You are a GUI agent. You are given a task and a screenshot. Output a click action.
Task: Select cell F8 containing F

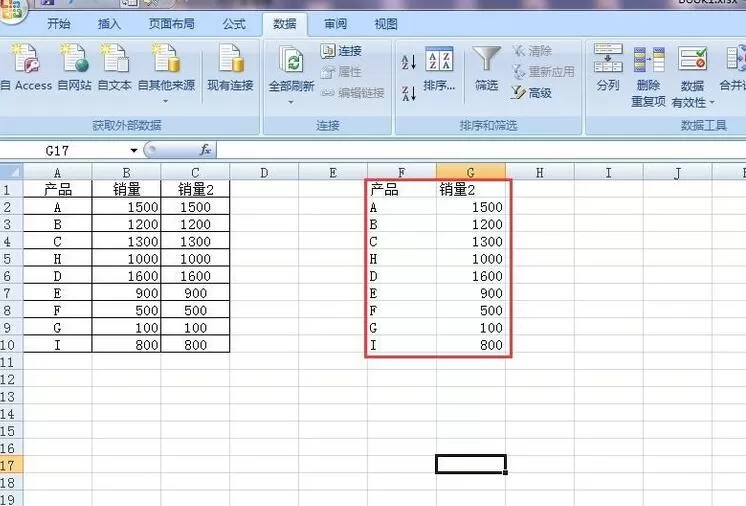pos(402,310)
